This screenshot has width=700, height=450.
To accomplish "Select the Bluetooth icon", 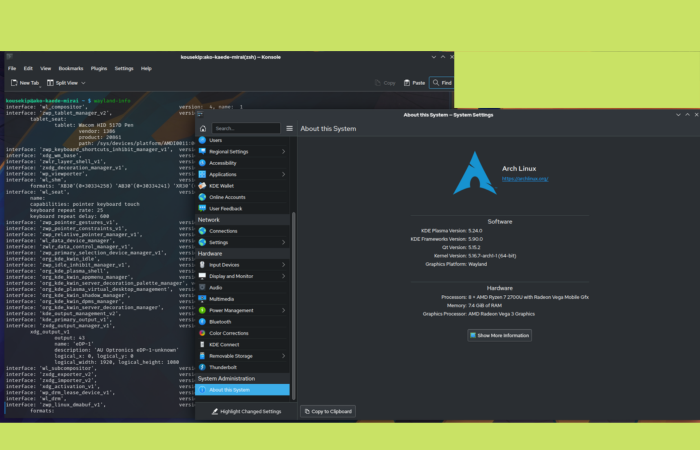I will [202, 322].
